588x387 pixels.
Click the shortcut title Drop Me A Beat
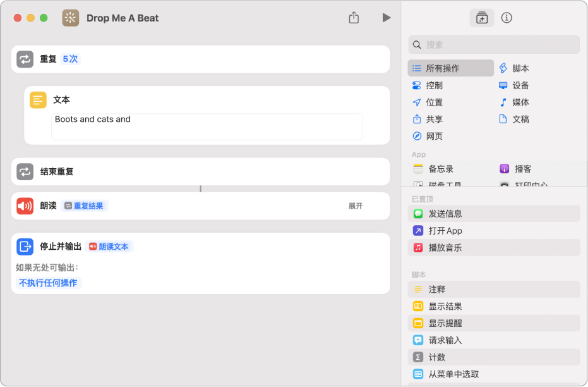click(123, 18)
